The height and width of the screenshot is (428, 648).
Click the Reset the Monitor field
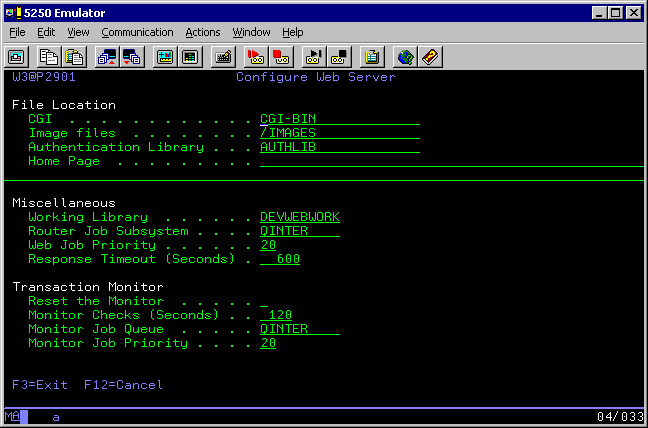(264, 301)
